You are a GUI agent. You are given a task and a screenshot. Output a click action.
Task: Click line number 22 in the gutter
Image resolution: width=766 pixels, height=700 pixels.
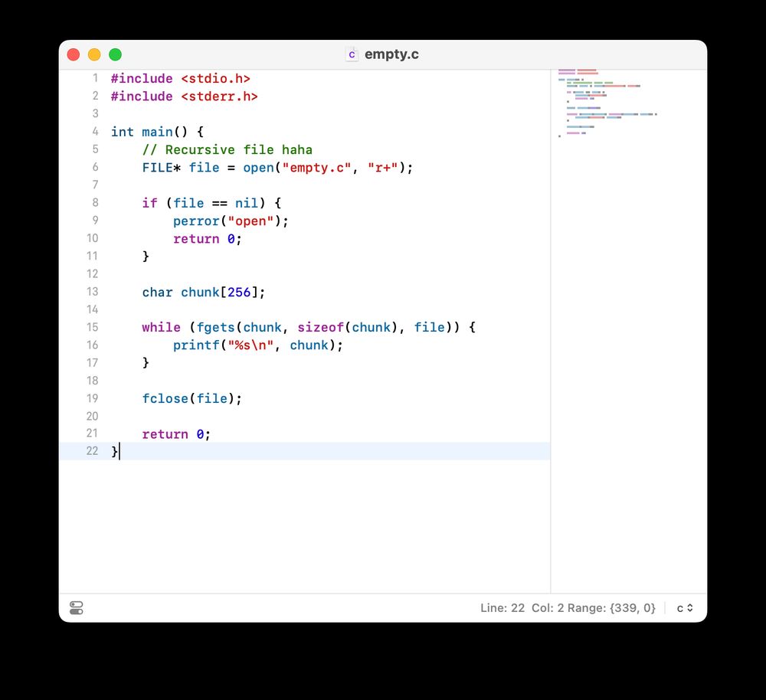point(92,451)
